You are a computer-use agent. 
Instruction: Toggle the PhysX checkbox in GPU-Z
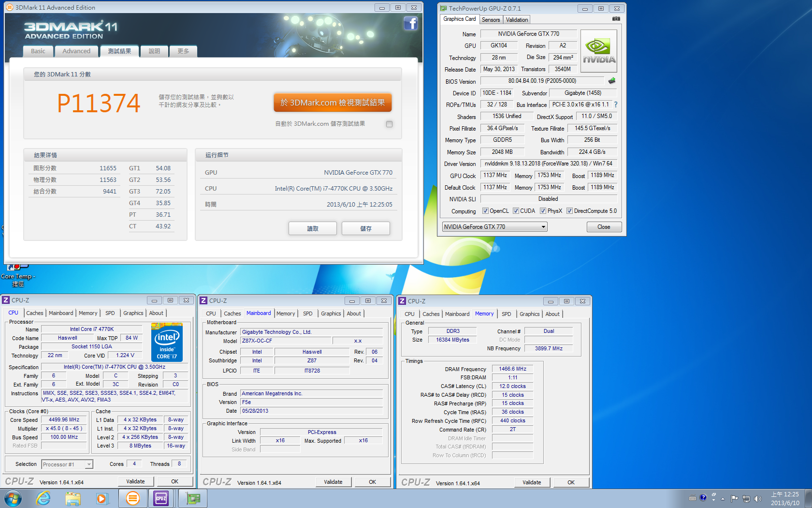click(543, 211)
